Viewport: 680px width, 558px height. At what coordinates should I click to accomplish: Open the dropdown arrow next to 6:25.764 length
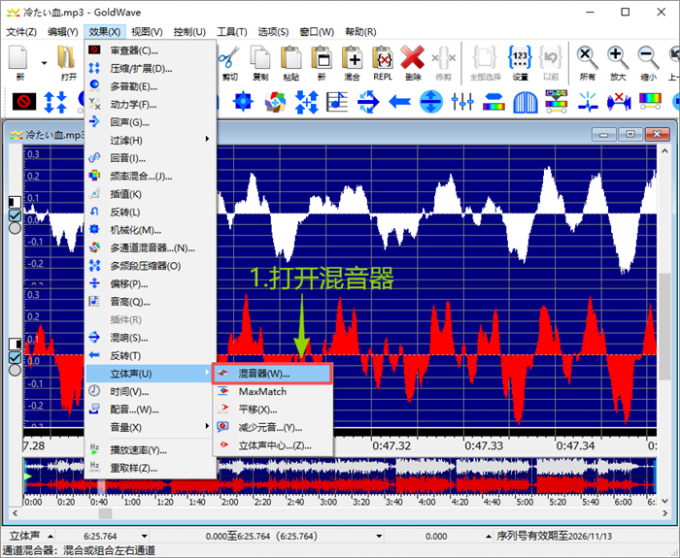(x=144, y=536)
